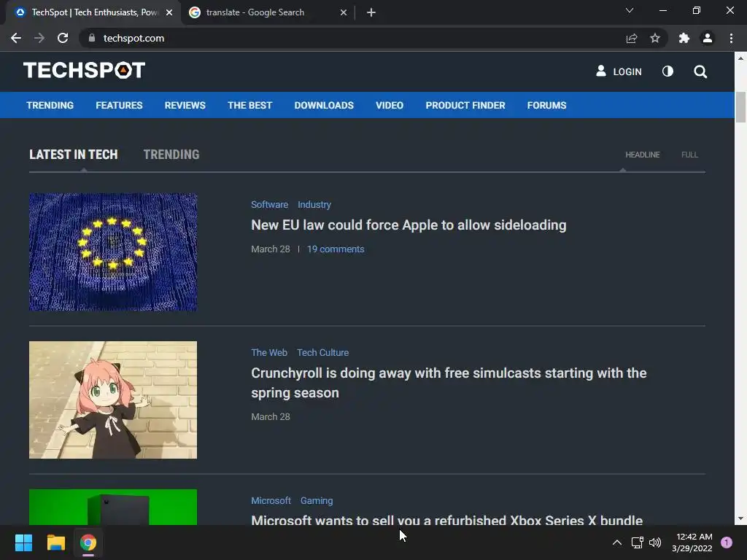Open a new tab with the plus button
The height and width of the screenshot is (560, 747).
pyautogui.click(x=371, y=12)
